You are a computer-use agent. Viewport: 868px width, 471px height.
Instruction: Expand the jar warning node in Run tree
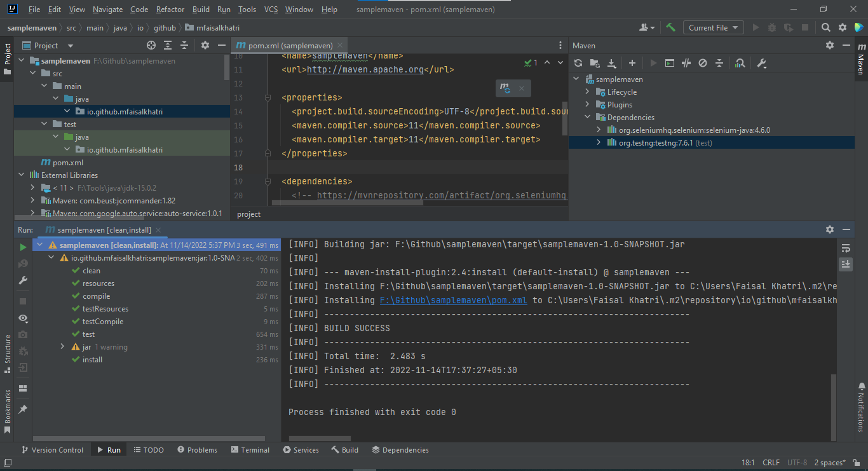click(x=62, y=347)
